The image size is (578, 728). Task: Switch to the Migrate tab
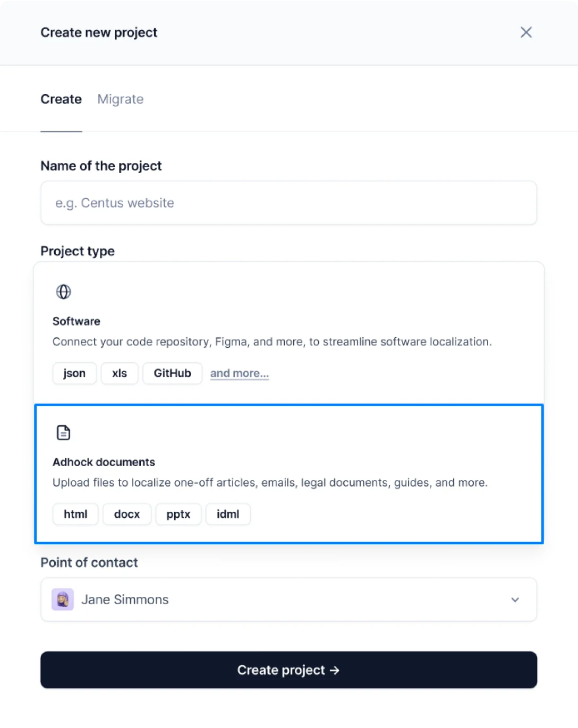pos(121,99)
